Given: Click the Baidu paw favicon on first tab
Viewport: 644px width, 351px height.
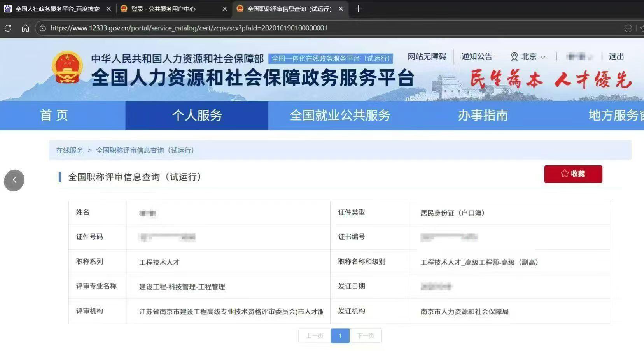Looking at the screenshot, I should (8, 9).
